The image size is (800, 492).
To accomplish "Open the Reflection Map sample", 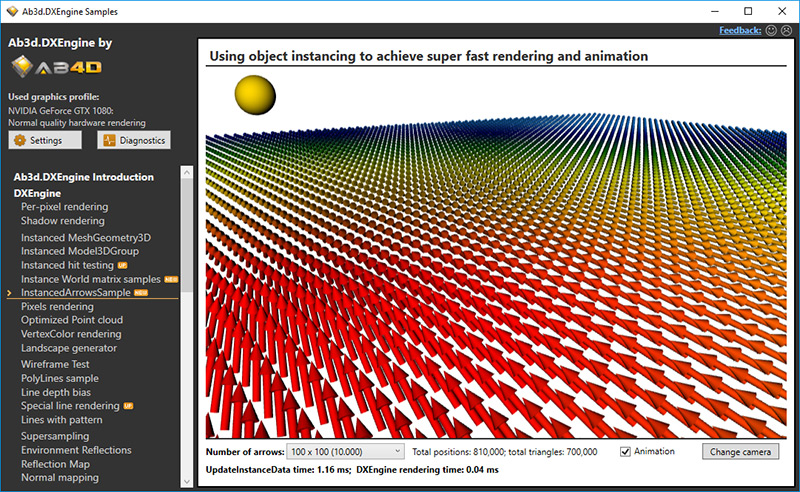I will (55, 464).
